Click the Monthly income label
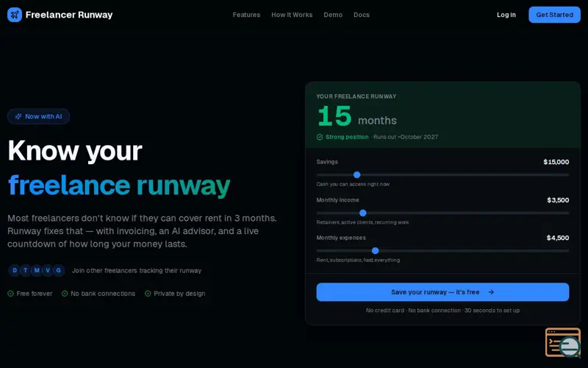This screenshot has height=368, width=588. [x=337, y=200]
